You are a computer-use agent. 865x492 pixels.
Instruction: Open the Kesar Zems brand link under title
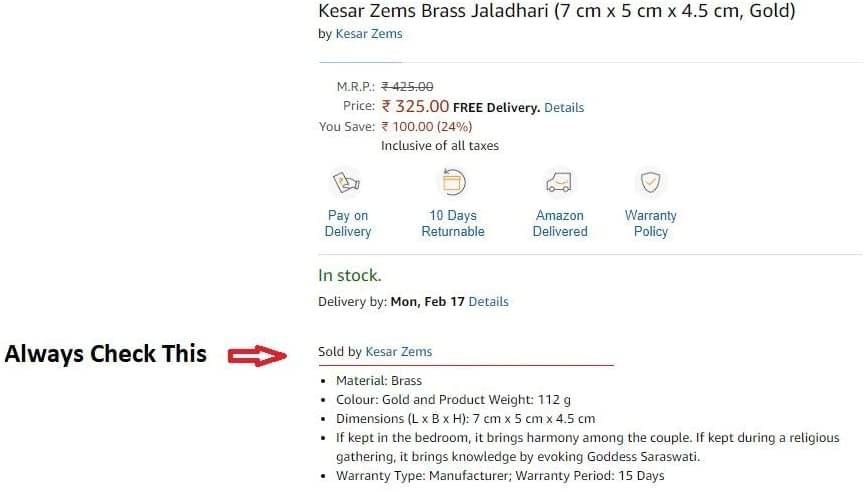click(369, 34)
